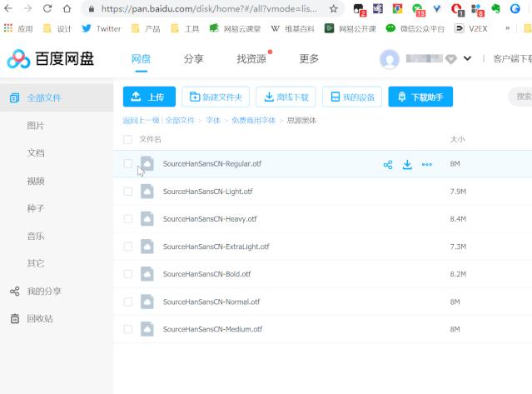Click the 下载助手 button
532x394 pixels.
(x=420, y=97)
